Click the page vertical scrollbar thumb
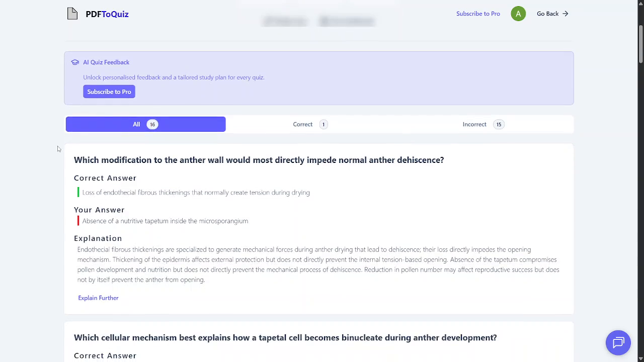 pos(640,44)
